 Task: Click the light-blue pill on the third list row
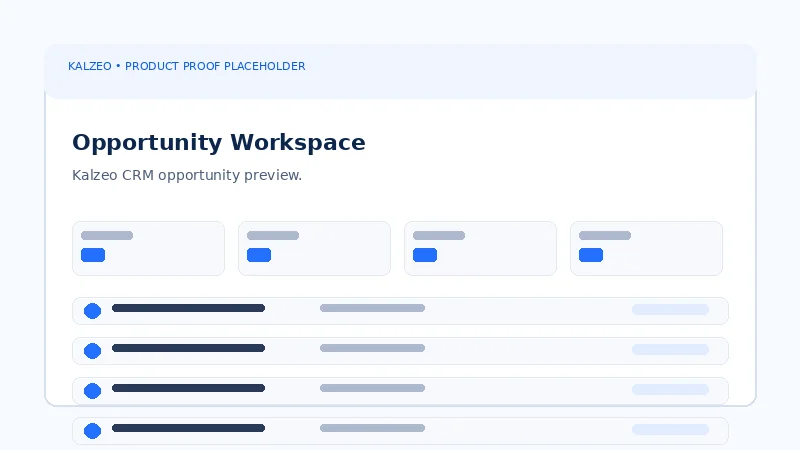pos(670,389)
